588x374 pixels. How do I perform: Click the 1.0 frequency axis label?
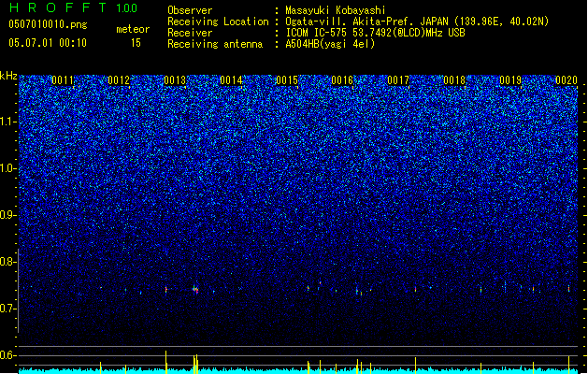pyautogui.click(x=7, y=168)
